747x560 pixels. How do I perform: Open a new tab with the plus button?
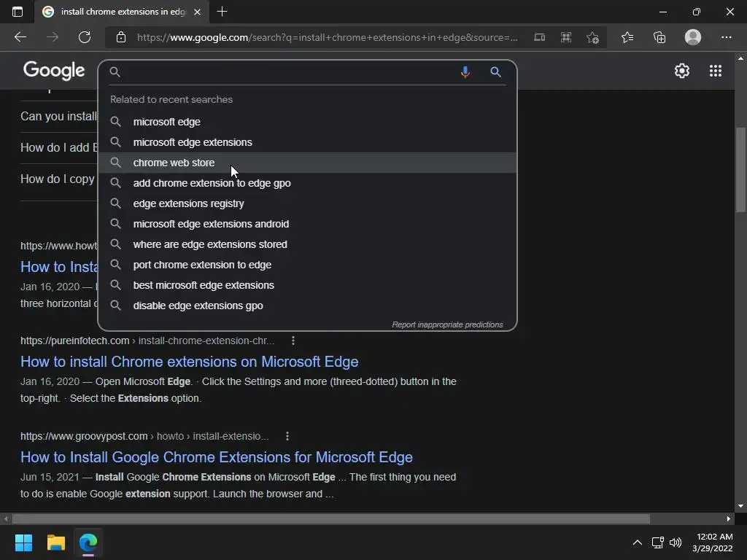tap(222, 12)
